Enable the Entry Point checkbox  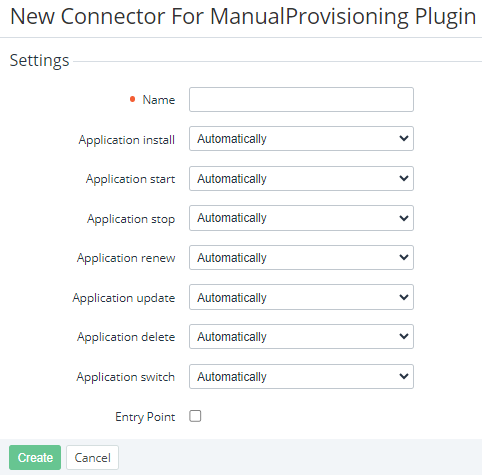195,416
